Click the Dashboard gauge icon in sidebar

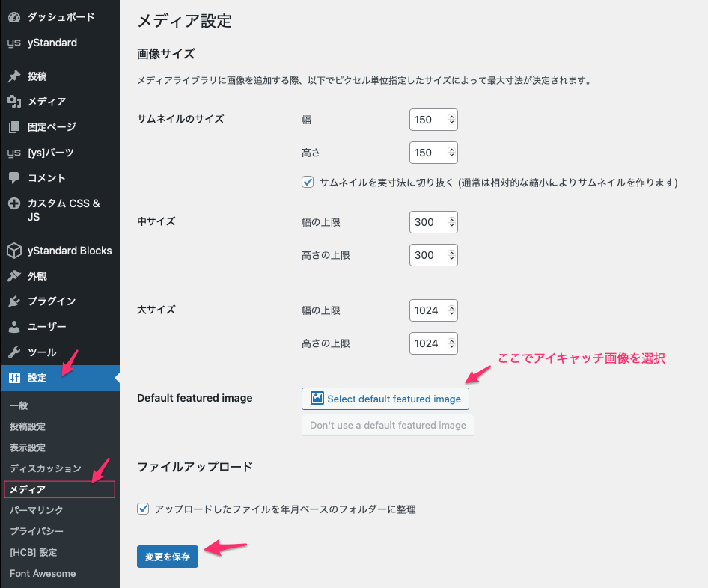(x=13, y=17)
